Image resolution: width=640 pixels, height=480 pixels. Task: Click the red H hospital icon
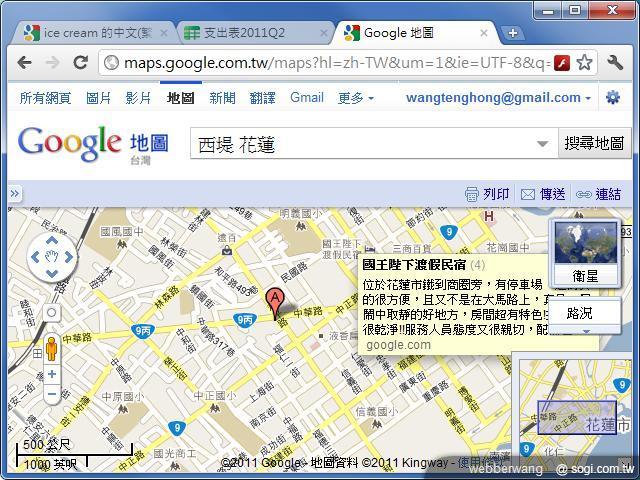[x=489, y=216]
